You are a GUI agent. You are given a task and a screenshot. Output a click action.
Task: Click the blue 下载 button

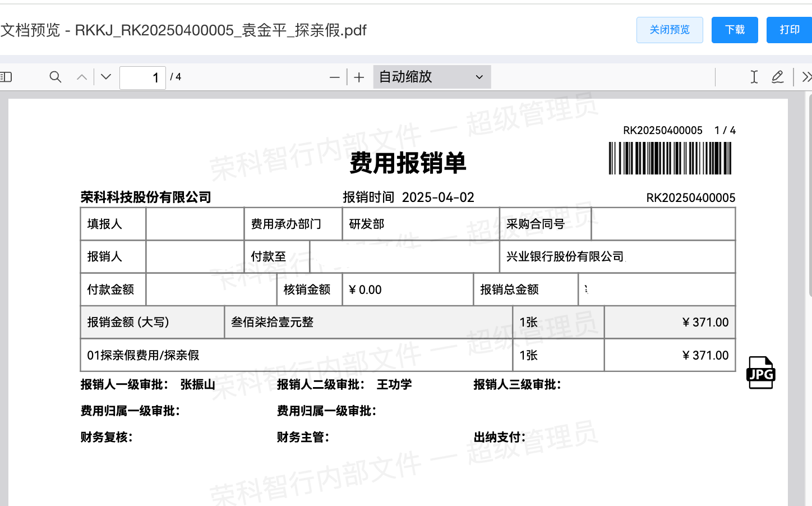(x=735, y=30)
